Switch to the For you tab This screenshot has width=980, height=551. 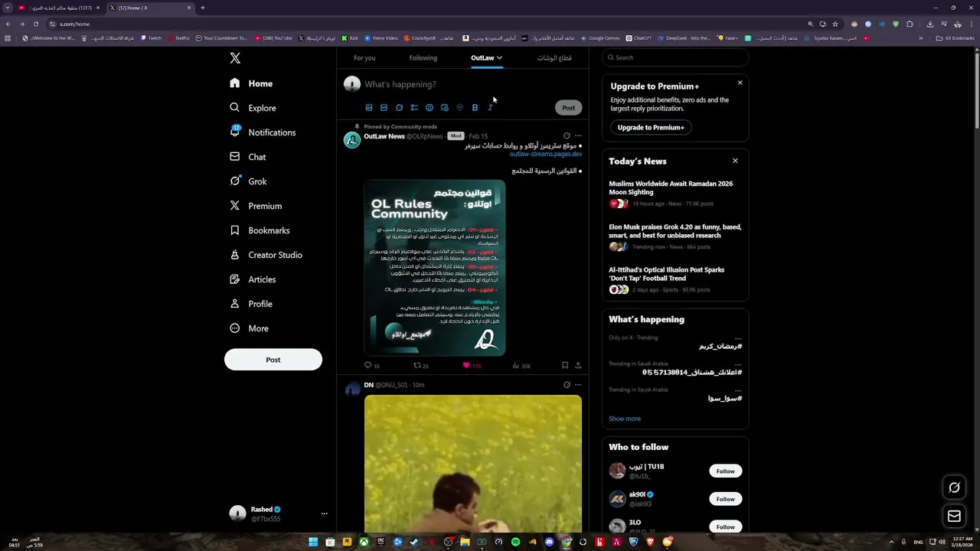point(364,58)
